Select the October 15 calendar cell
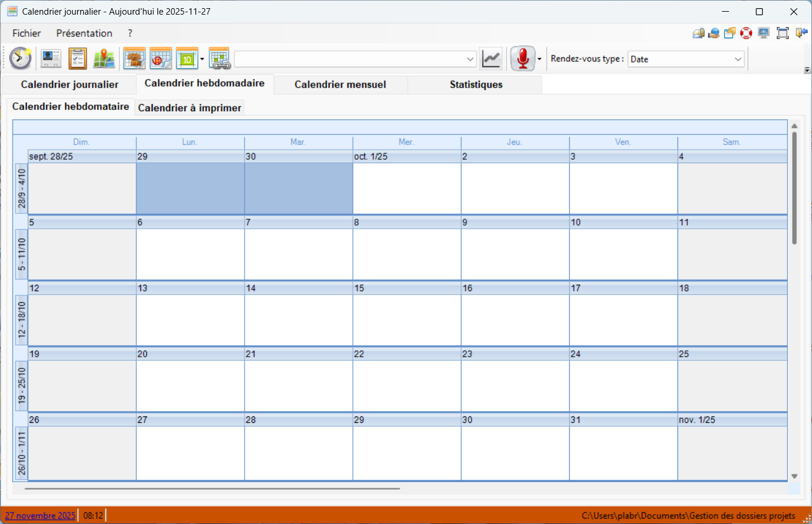The height and width of the screenshot is (524, 812). coord(407,319)
